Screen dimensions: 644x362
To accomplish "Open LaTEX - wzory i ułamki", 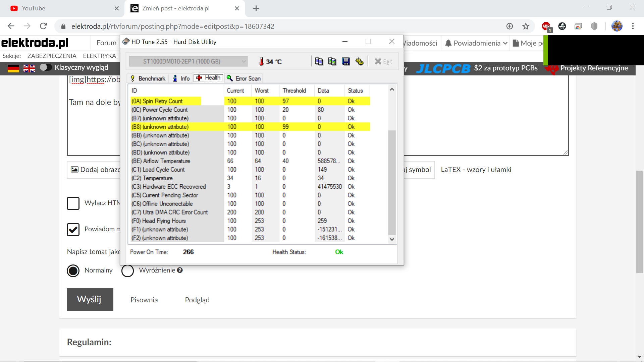I will (x=476, y=170).
